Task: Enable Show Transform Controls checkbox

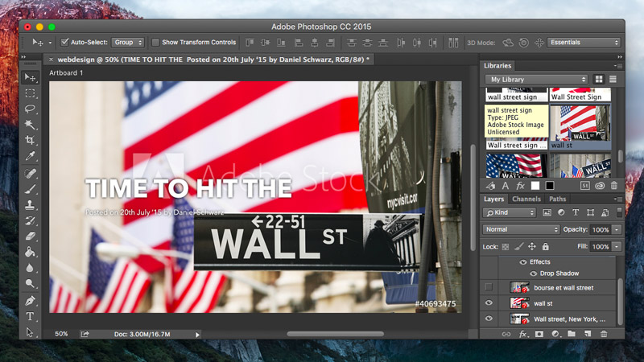Action: pyautogui.click(x=155, y=43)
